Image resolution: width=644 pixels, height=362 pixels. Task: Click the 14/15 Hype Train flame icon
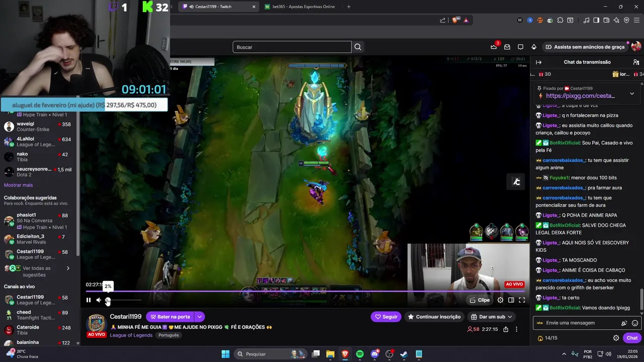pyautogui.click(x=540, y=338)
